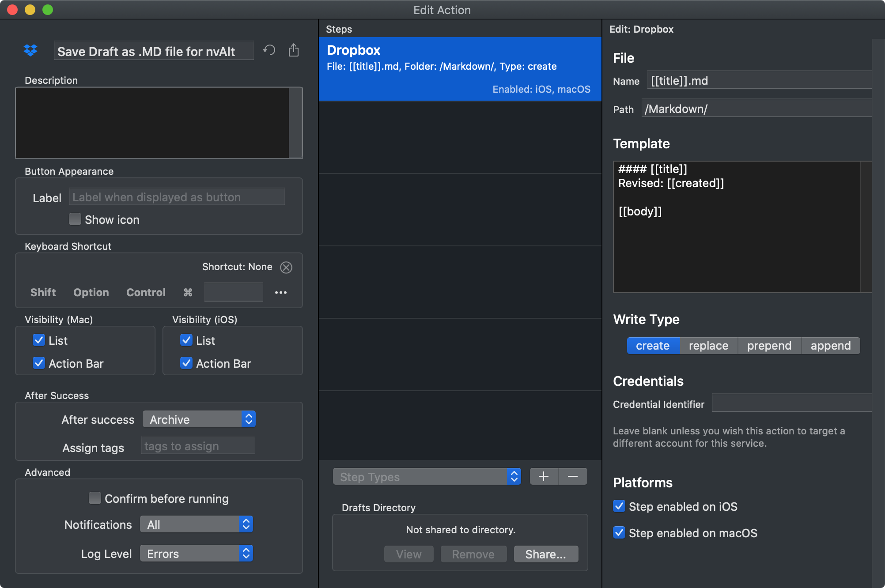Click the 'Not shared to directory.' text
Screen dimensions: 885x588
click(461, 530)
